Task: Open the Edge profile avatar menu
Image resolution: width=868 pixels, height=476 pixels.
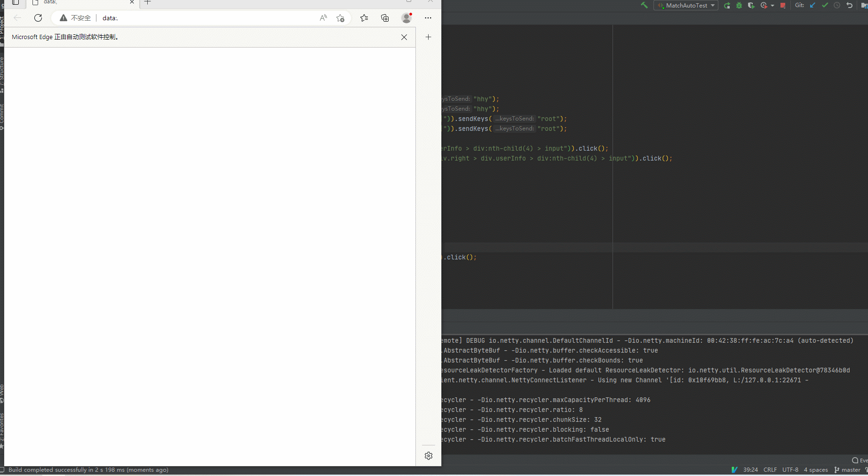Action: point(406,18)
